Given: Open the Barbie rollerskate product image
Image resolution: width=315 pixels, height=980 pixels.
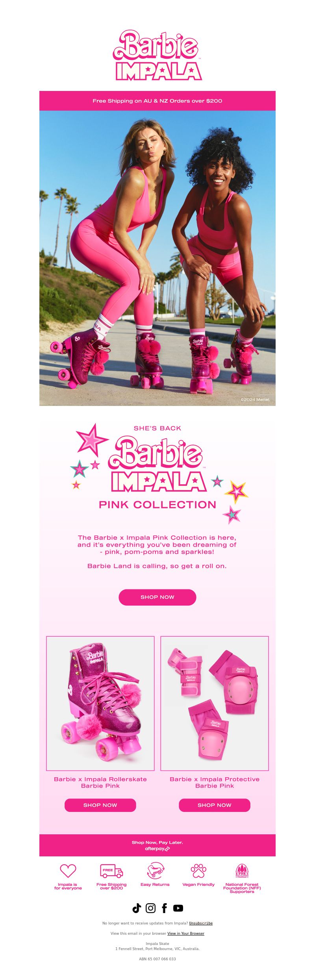Looking at the screenshot, I should tap(100, 703).
